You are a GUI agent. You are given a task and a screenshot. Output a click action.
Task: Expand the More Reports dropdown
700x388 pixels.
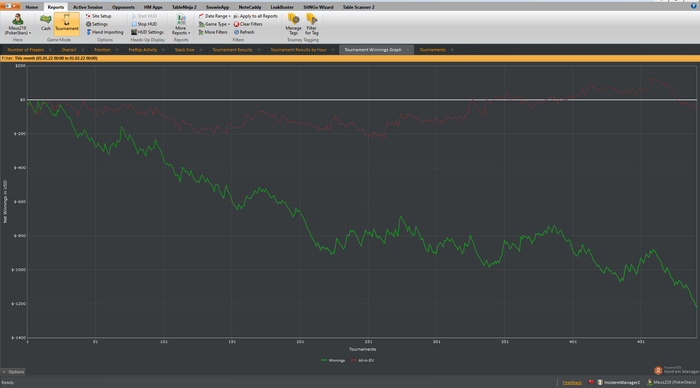[181, 24]
